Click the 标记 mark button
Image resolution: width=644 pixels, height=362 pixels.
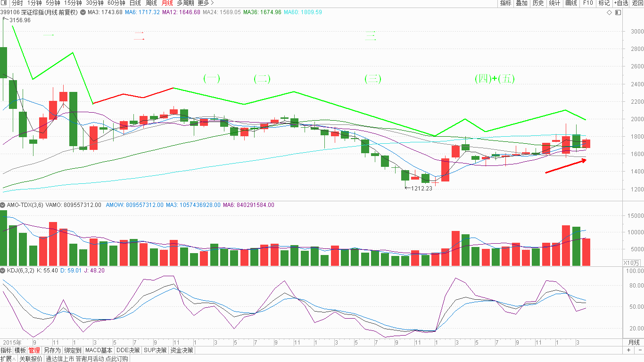[x=604, y=3]
